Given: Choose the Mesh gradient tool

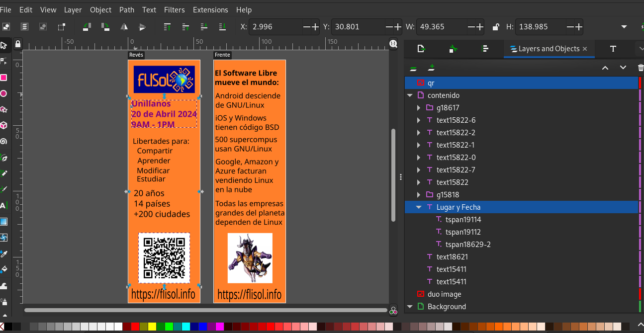Looking at the screenshot, I should coord(4,238).
